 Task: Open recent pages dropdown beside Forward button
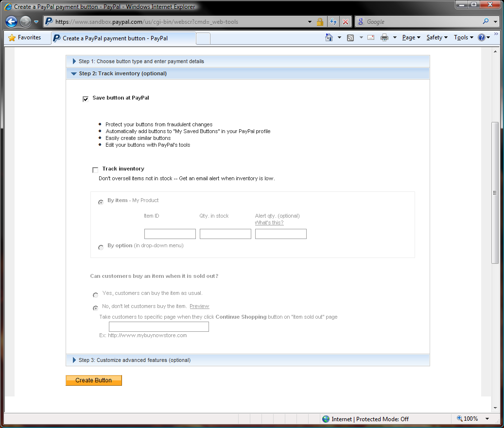(x=36, y=22)
